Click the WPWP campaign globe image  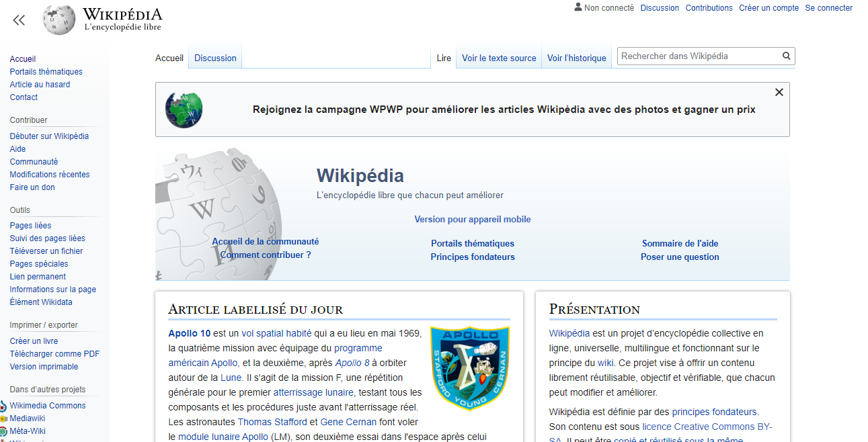coord(184,109)
